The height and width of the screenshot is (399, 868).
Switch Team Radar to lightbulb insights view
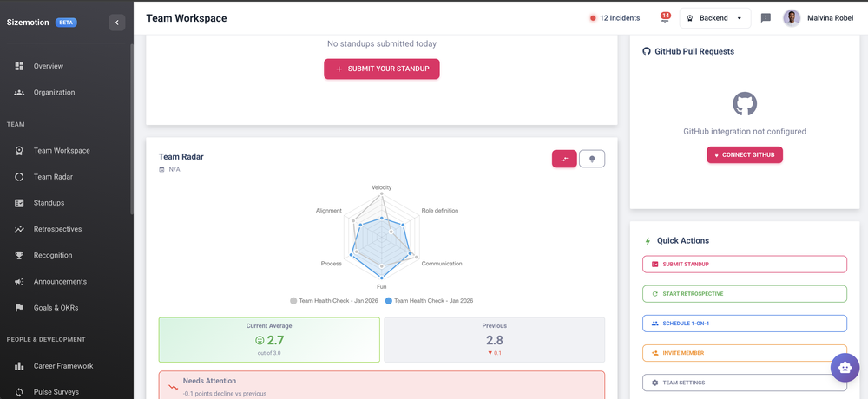pyautogui.click(x=592, y=159)
